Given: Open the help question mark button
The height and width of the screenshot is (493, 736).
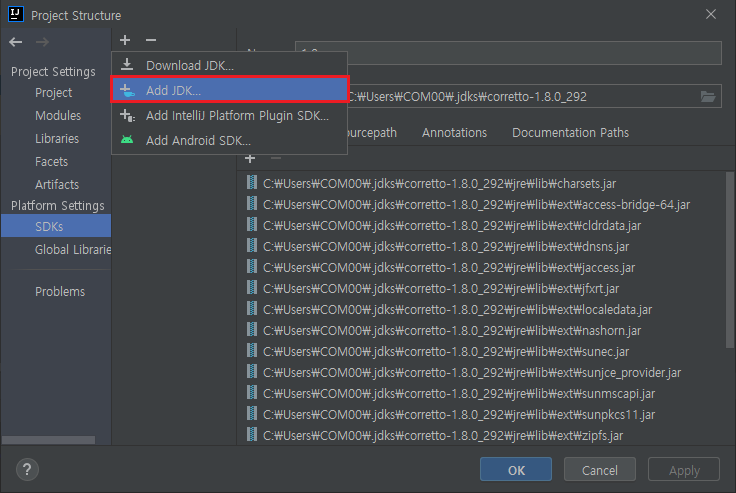Looking at the screenshot, I should click(x=27, y=469).
